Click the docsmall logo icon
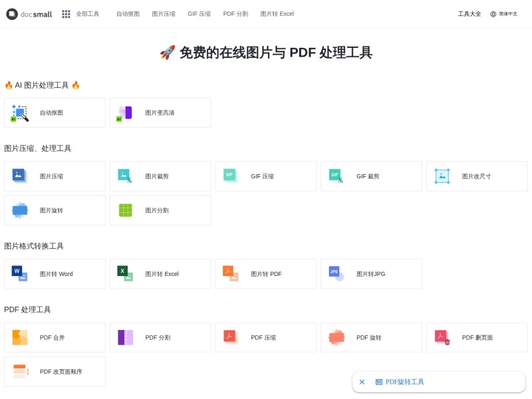The image size is (532, 399). coord(12,14)
